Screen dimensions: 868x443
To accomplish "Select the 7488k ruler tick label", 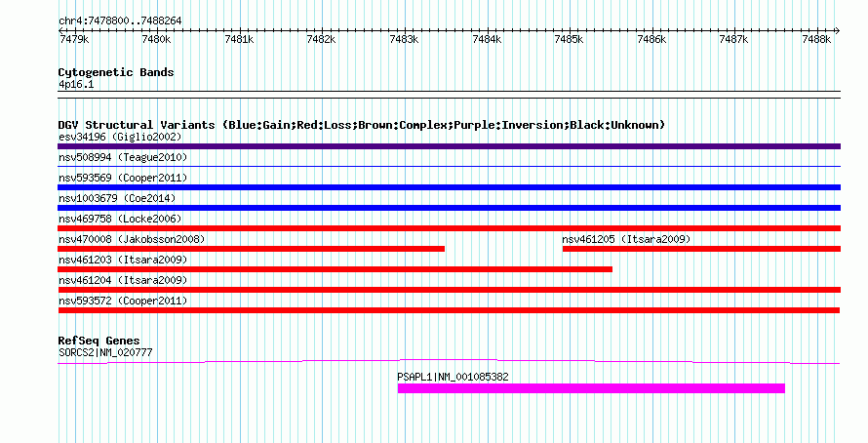I will click(x=816, y=39).
